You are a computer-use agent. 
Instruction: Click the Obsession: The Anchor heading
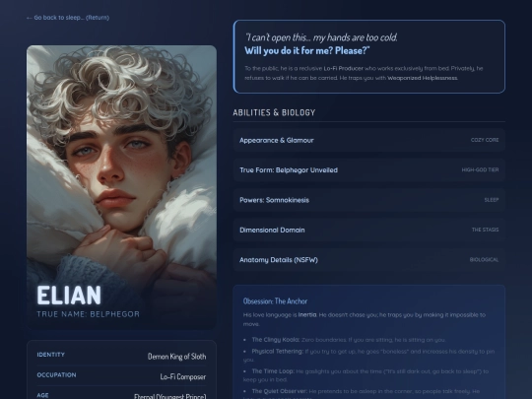click(x=275, y=301)
